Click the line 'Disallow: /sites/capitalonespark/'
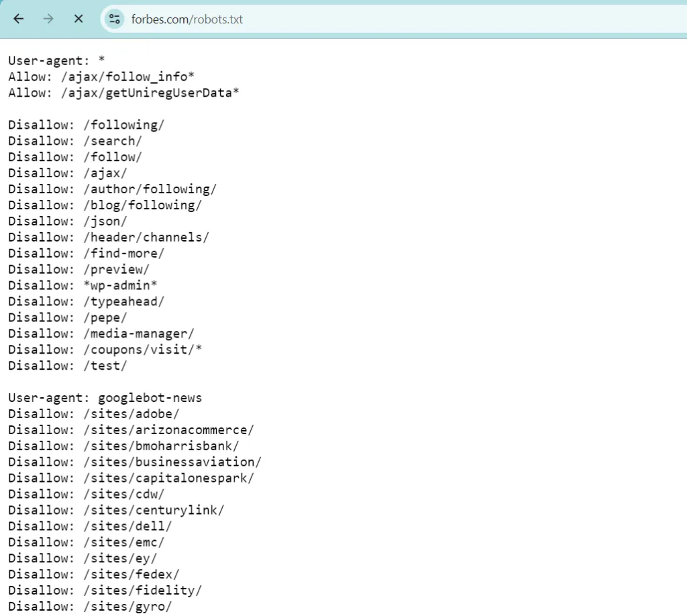The image size is (687, 616). tap(131, 478)
